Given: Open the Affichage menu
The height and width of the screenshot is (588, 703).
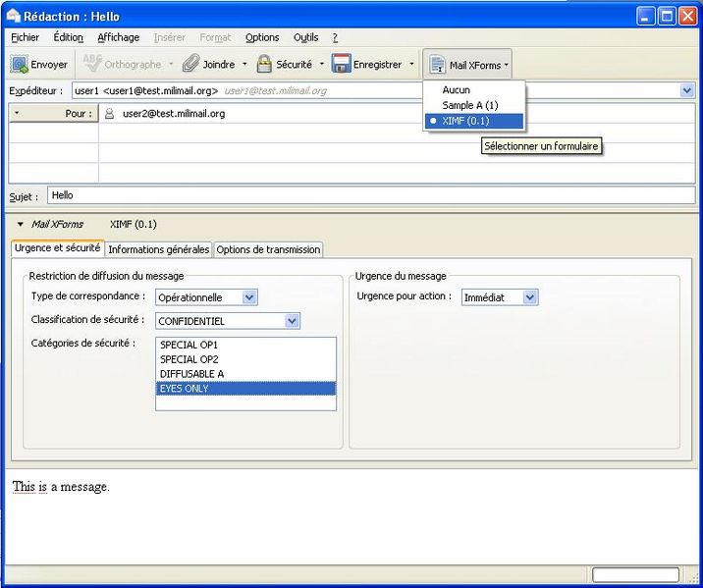Looking at the screenshot, I should [x=119, y=37].
